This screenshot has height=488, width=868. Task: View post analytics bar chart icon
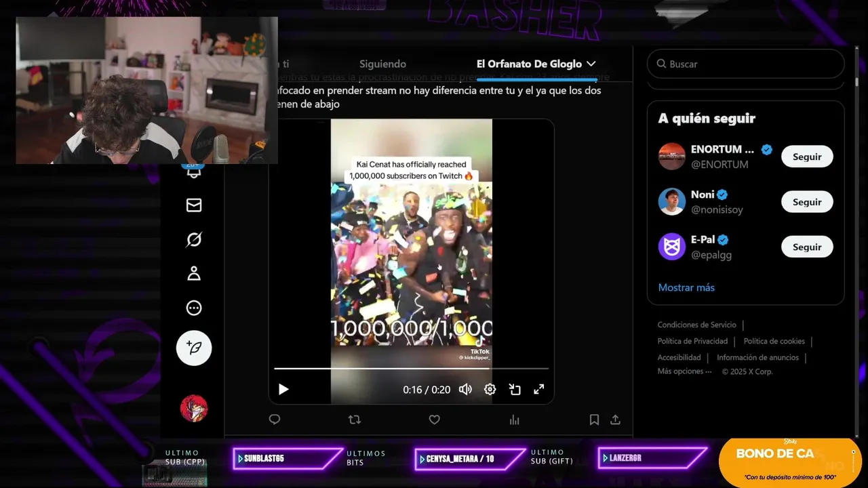[x=515, y=420]
